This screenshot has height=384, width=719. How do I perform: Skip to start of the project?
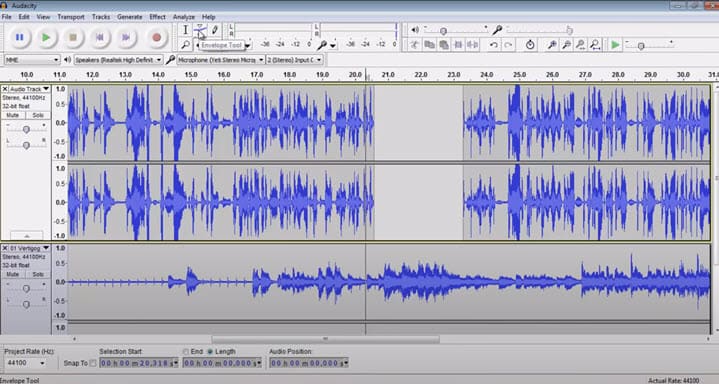click(x=99, y=38)
